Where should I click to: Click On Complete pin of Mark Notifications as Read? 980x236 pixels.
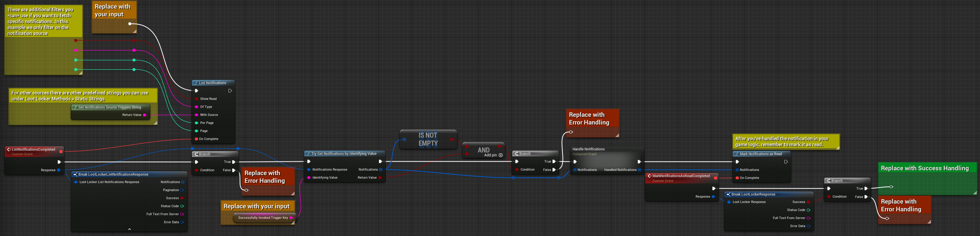pos(737,178)
